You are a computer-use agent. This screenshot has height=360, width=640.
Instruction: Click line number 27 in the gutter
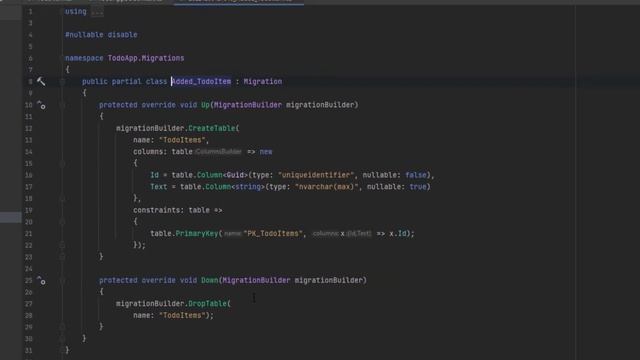click(29, 304)
